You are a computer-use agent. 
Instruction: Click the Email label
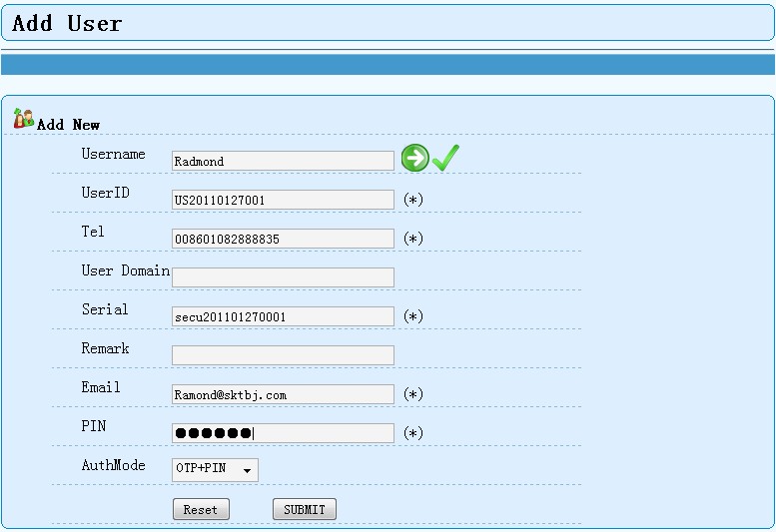[101, 387]
